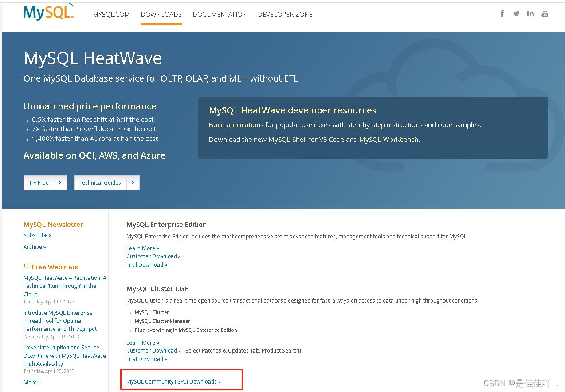Click '1,400X faster than Aurora' bullet text

coord(95,139)
